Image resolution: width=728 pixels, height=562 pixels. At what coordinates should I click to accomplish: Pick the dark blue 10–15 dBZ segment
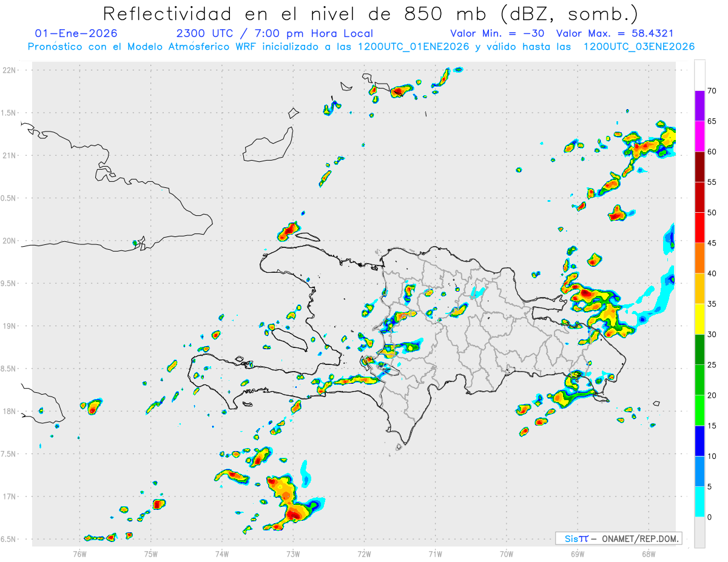[x=699, y=441]
